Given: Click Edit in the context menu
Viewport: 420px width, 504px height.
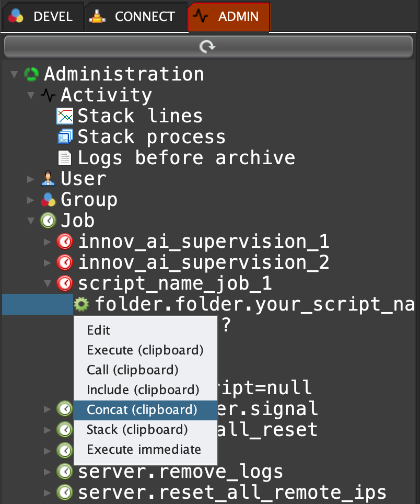Looking at the screenshot, I should [99, 330].
